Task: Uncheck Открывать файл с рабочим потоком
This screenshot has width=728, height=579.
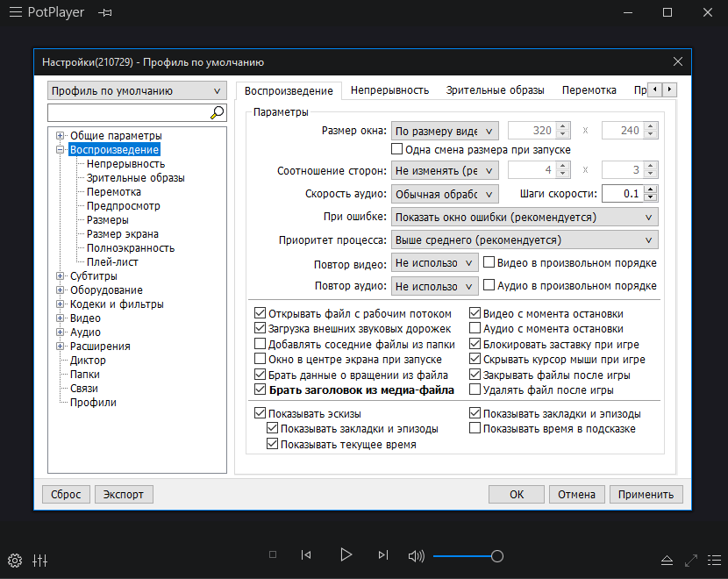Action: tap(260, 313)
